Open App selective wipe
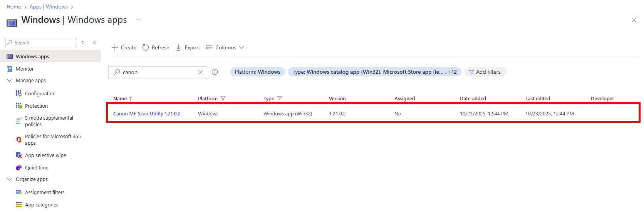 click(x=45, y=155)
